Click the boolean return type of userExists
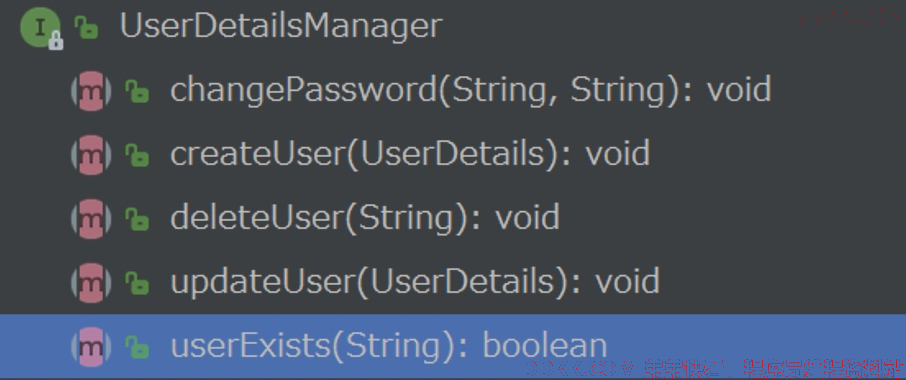 (x=545, y=345)
